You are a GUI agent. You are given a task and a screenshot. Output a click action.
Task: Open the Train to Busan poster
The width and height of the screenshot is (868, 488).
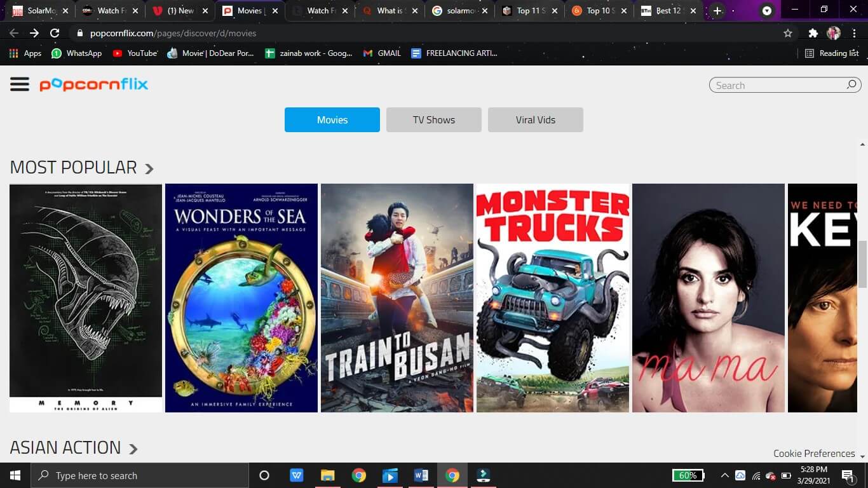[x=397, y=298]
